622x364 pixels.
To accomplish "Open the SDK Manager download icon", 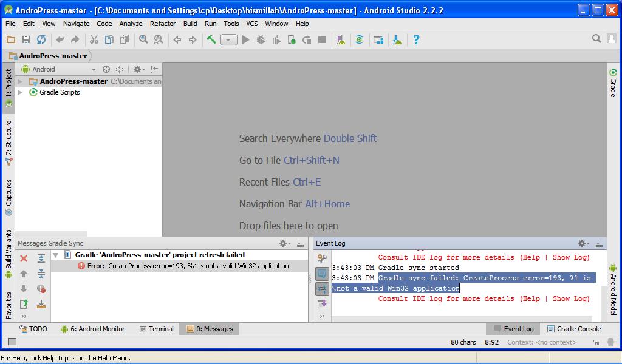I will [x=397, y=39].
